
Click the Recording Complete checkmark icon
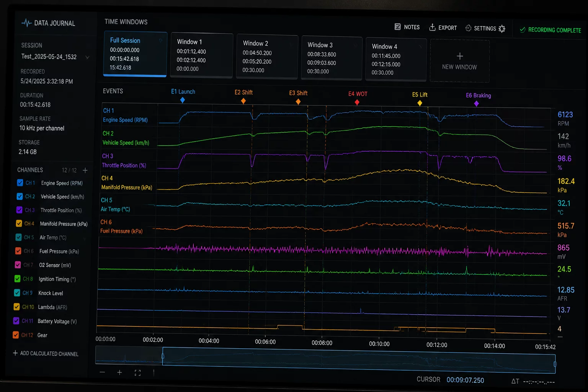pos(522,29)
